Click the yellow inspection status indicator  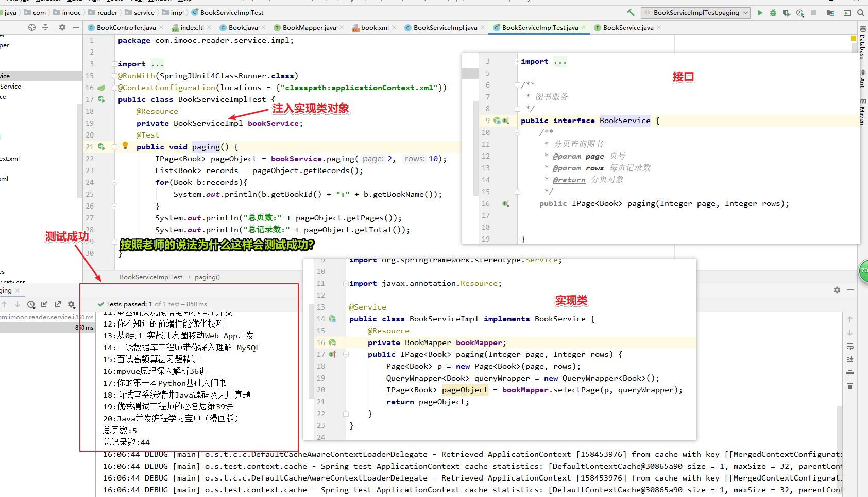tap(853, 39)
